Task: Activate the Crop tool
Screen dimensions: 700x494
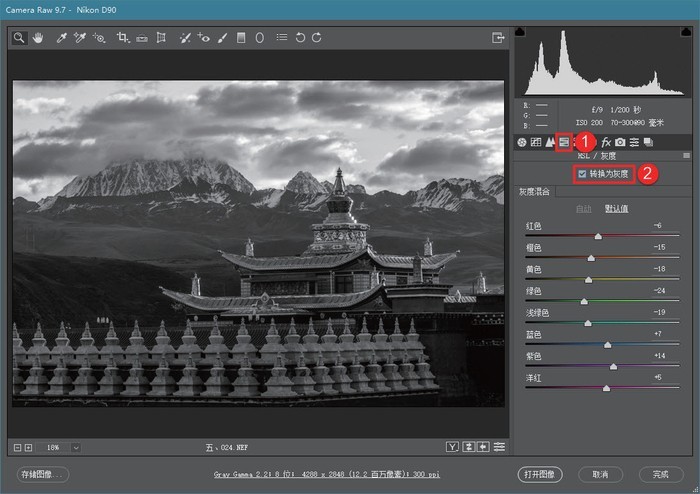Action: point(123,38)
